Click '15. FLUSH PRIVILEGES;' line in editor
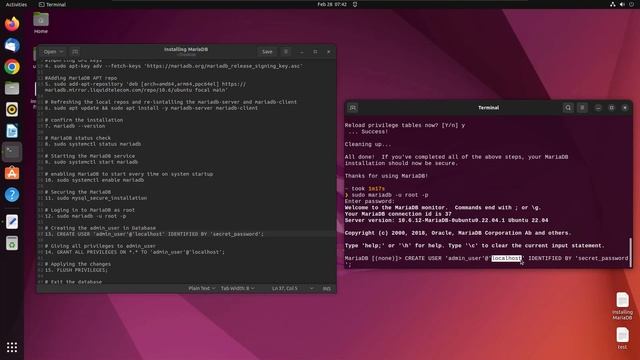The width and height of the screenshot is (640, 360). tap(76, 270)
